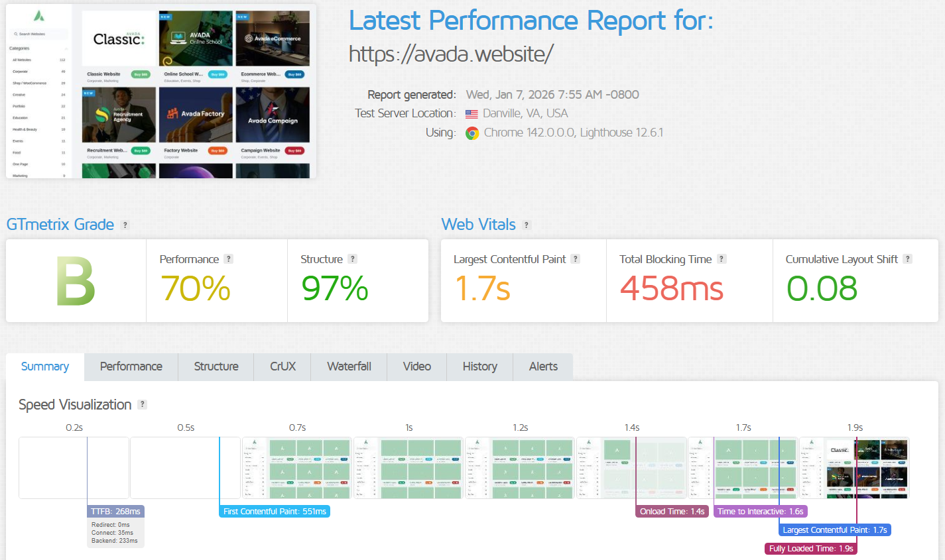Select the Fully Loaded Time: 1.9s marker
Viewport: 945px width, 560px height.
click(811, 549)
